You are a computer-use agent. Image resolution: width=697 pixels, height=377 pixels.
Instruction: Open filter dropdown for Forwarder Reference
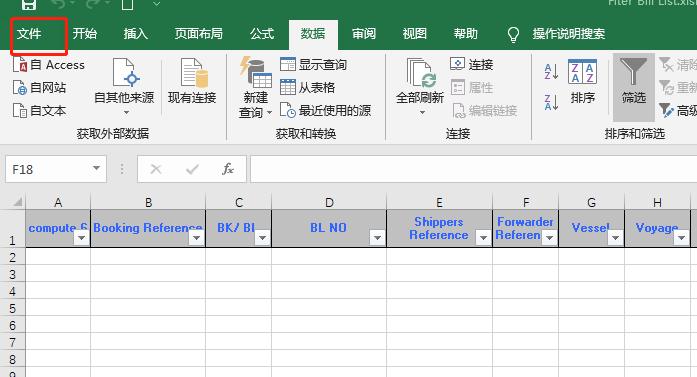pos(549,238)
